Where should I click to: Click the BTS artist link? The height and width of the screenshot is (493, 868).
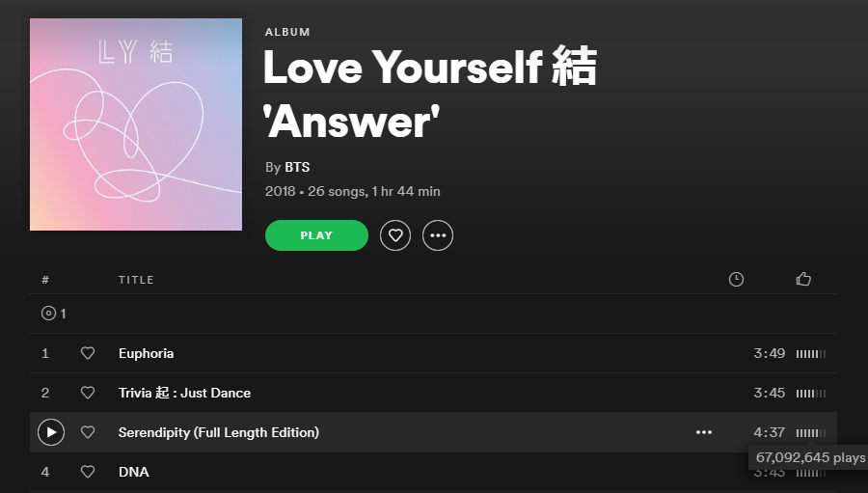click(297, 167)
